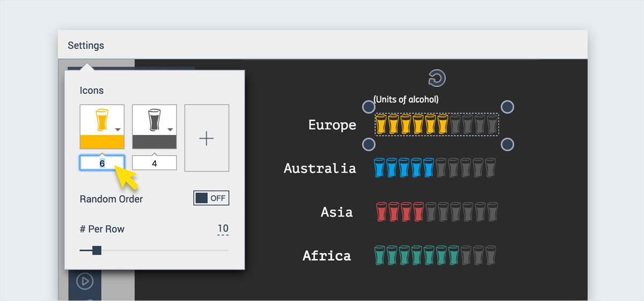Select the bottom-right resize handle of Europe row
Image resolution: width=644 pixels, height=301 pixels.
pos(507,144)
